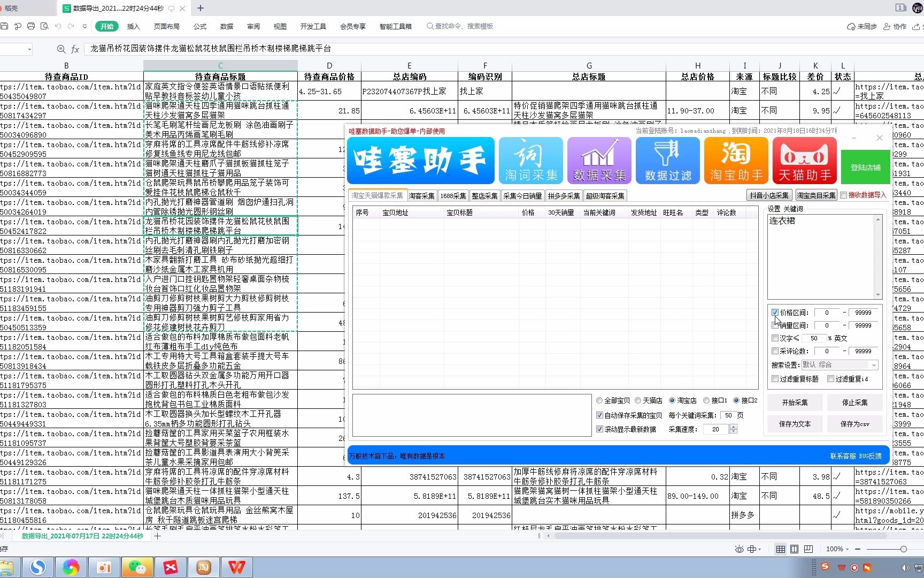The width and height of the screenshot is (924, 578).
Task: Click Sogou input icon in system tray
Action: pos(825,566)
